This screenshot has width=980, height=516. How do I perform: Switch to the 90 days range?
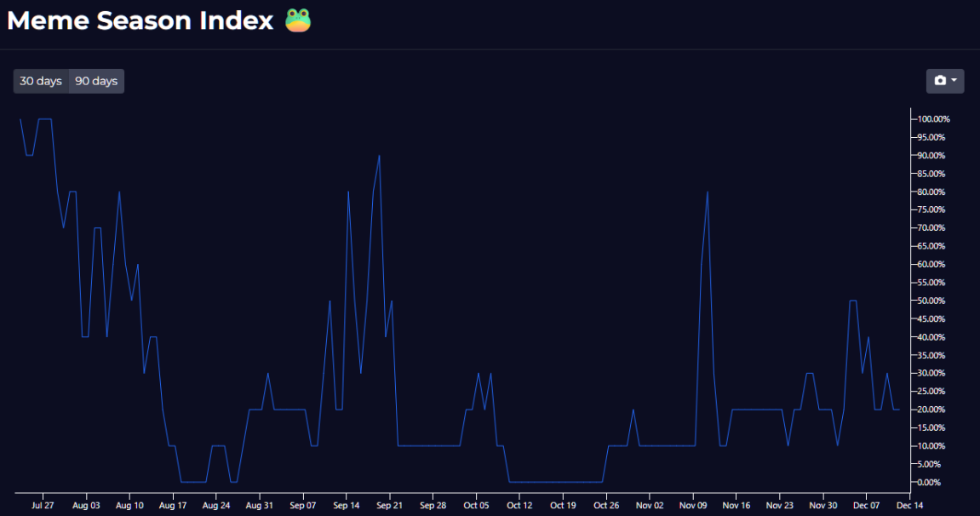(x=96, y=81)
